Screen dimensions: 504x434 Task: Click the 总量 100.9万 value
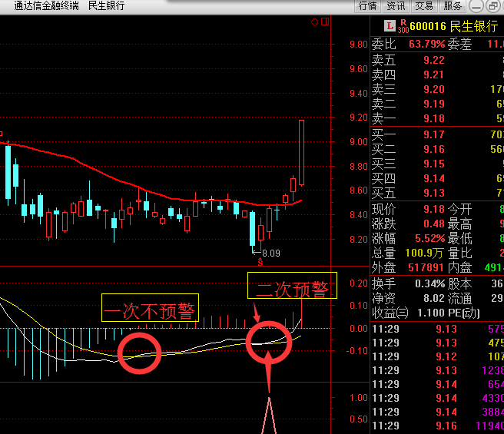click(x=424, y=253)
